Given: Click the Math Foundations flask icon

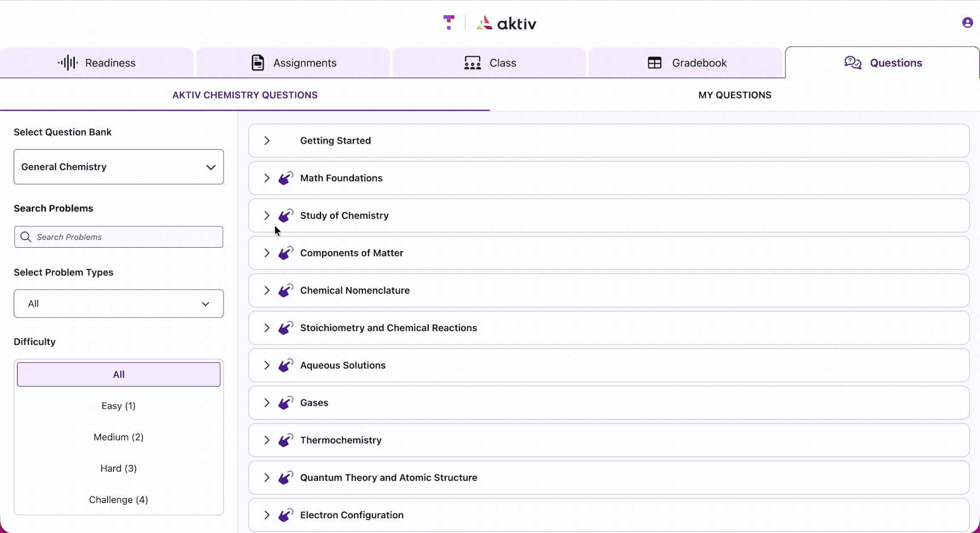Looking at the screenshot, I should [286, 178].
